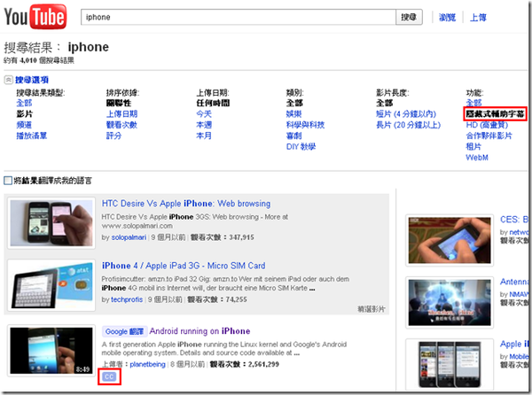This screenshot has width=532, height=395.
Task: Sort by 評分
Action: [x=114, y=136]
